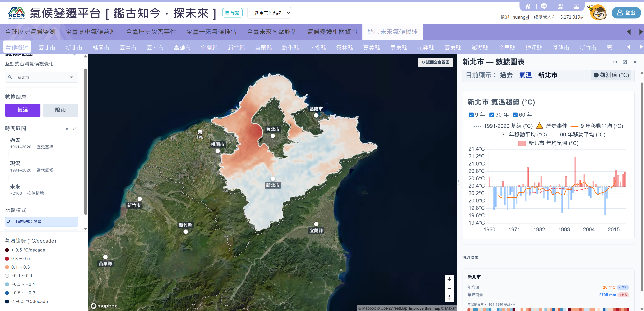
Task: Click the 觀測值 (°C) button
Action: [x=611, y=75]
